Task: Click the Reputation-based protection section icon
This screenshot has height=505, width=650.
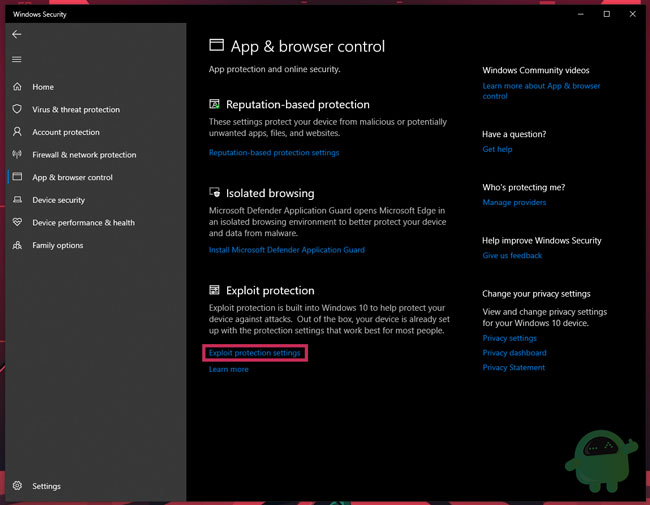Action: (x=214, y=104)
